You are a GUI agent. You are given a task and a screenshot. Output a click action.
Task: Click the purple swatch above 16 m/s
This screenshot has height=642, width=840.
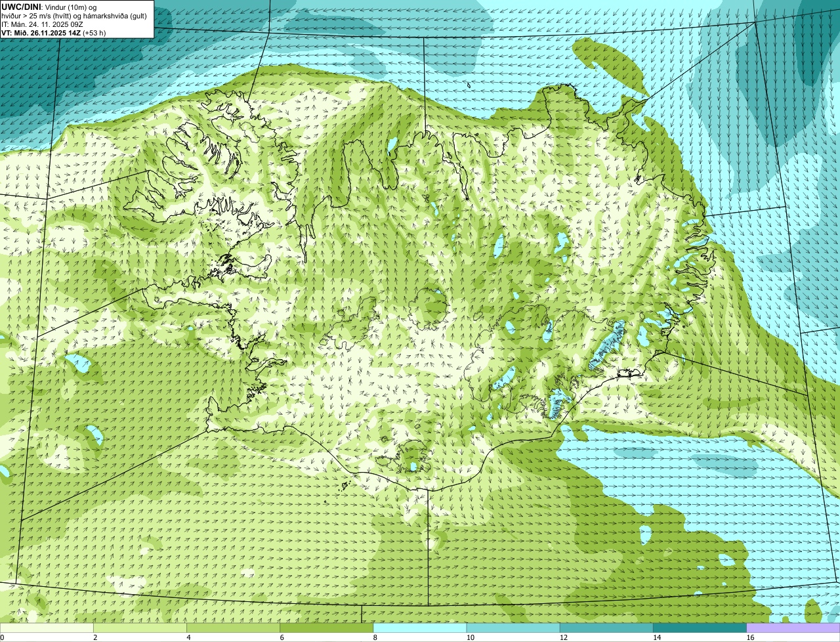point(793,628)
